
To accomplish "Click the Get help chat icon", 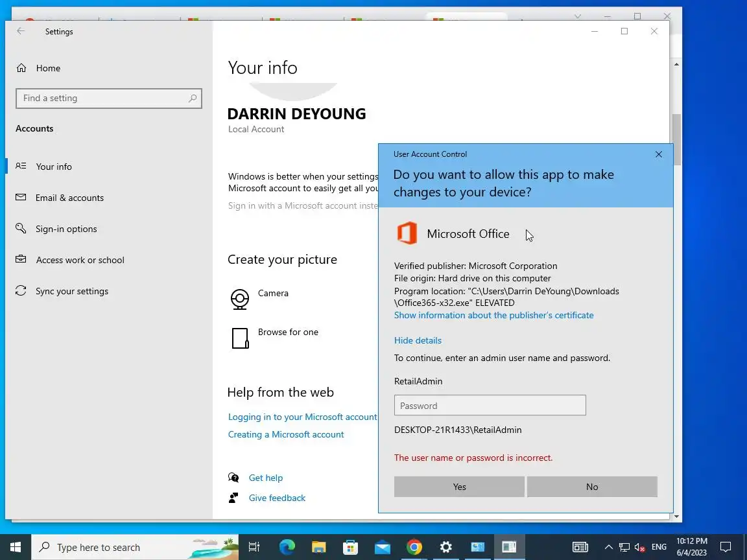I will [233, 478].
